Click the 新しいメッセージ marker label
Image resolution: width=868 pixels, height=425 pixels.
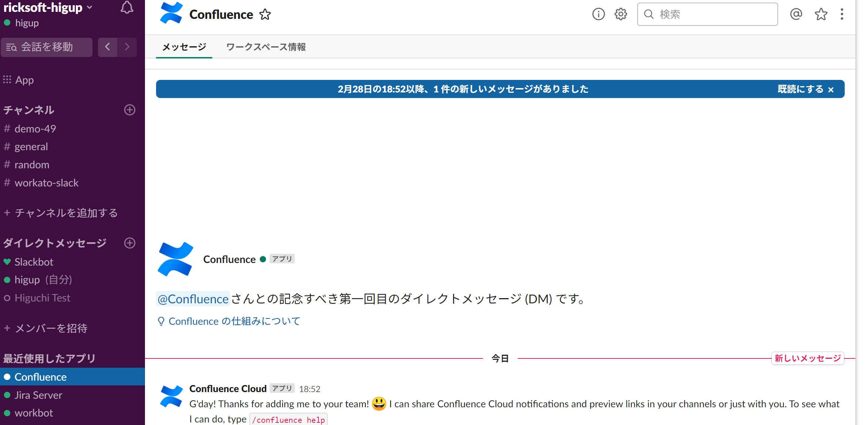[808, 358]
